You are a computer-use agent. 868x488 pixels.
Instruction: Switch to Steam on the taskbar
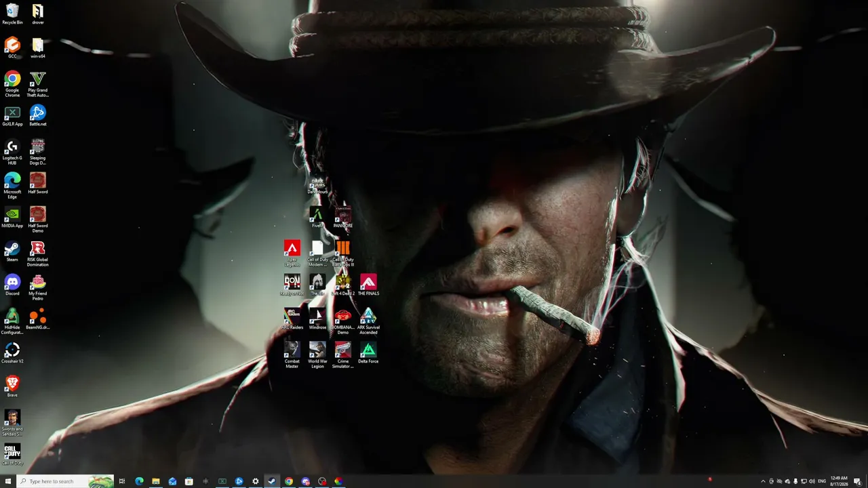(x=272, y=481)
